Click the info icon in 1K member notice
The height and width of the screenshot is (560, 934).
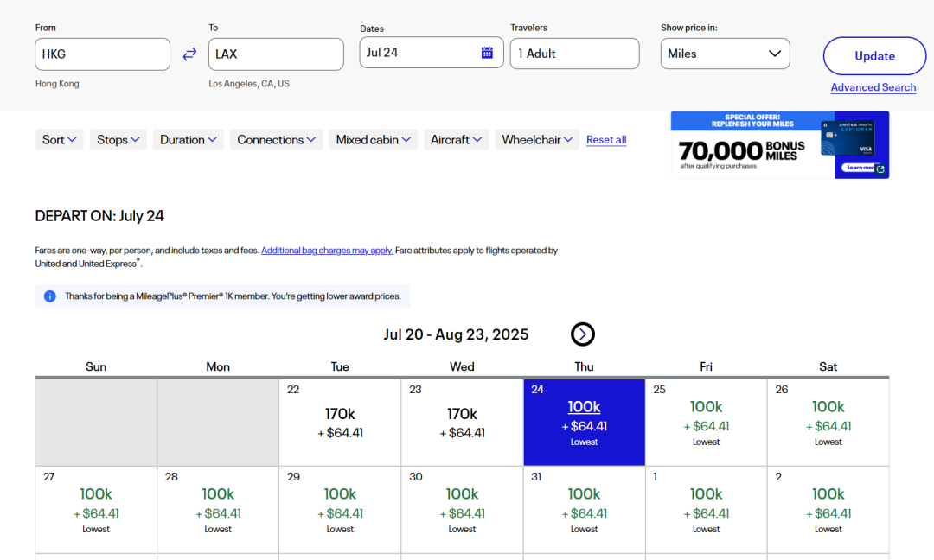tap(50, 296)
